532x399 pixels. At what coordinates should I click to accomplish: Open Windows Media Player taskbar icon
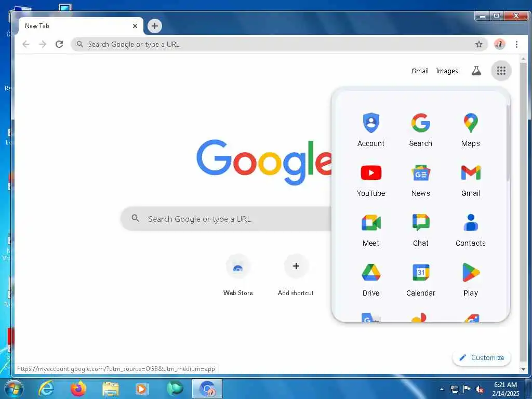pos(142,389)
